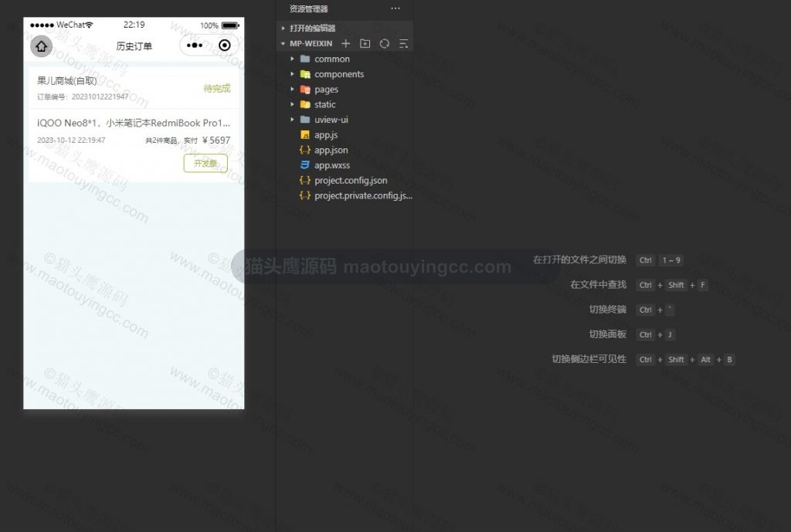This screenshot has height=532, width=791.
Task: Click the 历史订单 page title
Action: tap(134, 46)
